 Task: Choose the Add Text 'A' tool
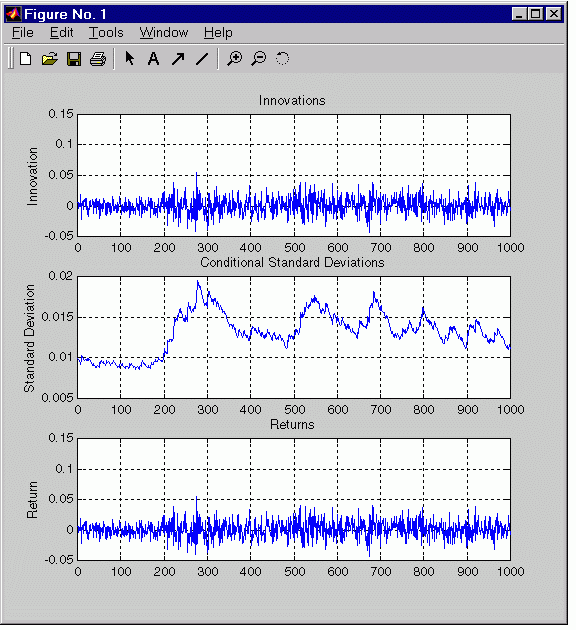153,59
